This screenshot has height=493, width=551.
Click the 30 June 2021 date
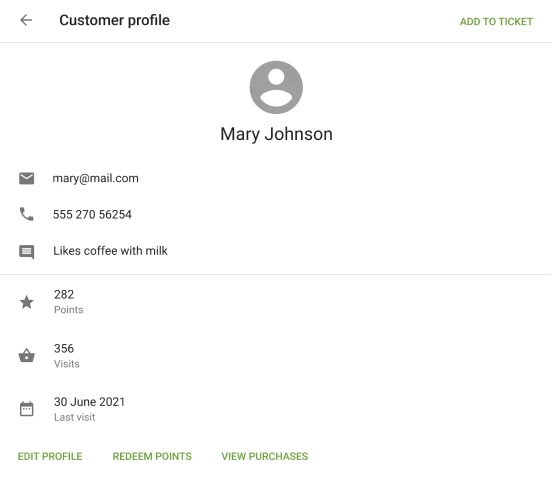[90, 402]
